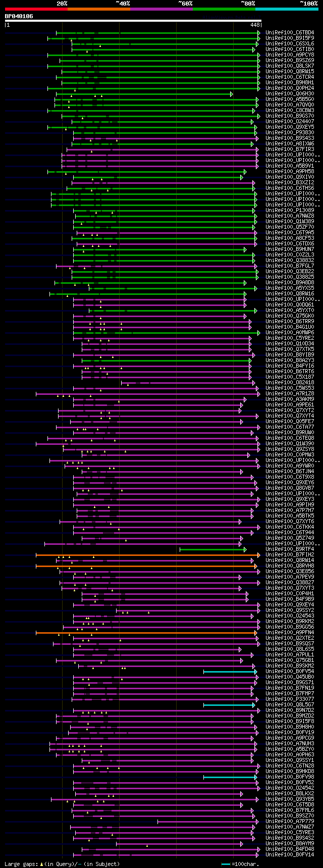Image resolution: width=323 pixels, height=868 pixels.
Task: Click the UniRef100_B7FIR3 label
Action: pos(290,149)
